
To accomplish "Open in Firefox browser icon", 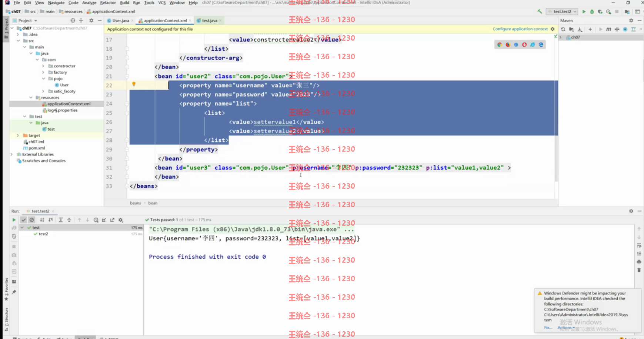I will pos(508,45).
